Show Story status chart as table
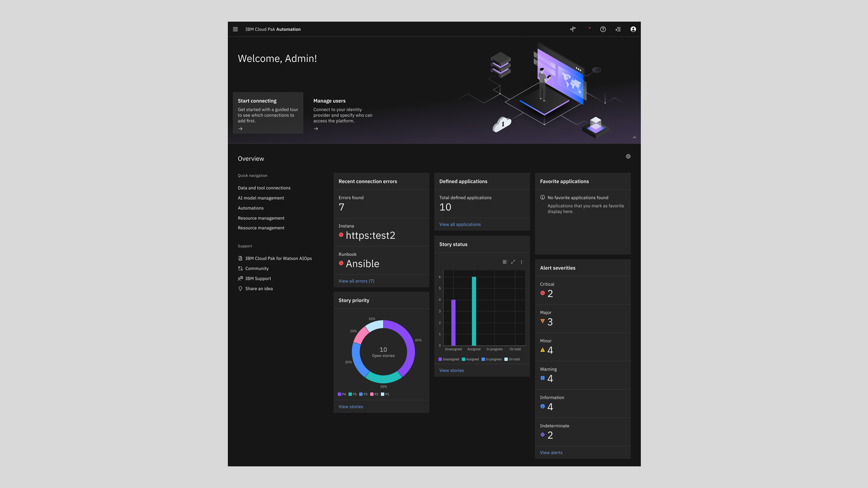868x488 pixels. (x=504, y=262)
